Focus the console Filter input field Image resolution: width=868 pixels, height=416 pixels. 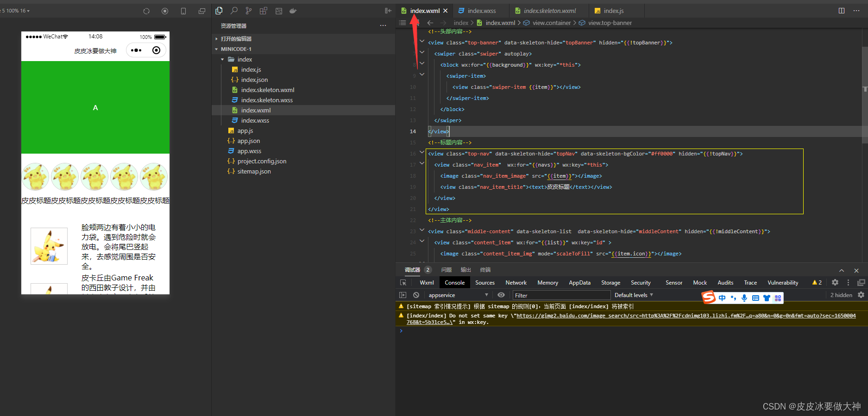pyautogui.click(x=561, y=295)
